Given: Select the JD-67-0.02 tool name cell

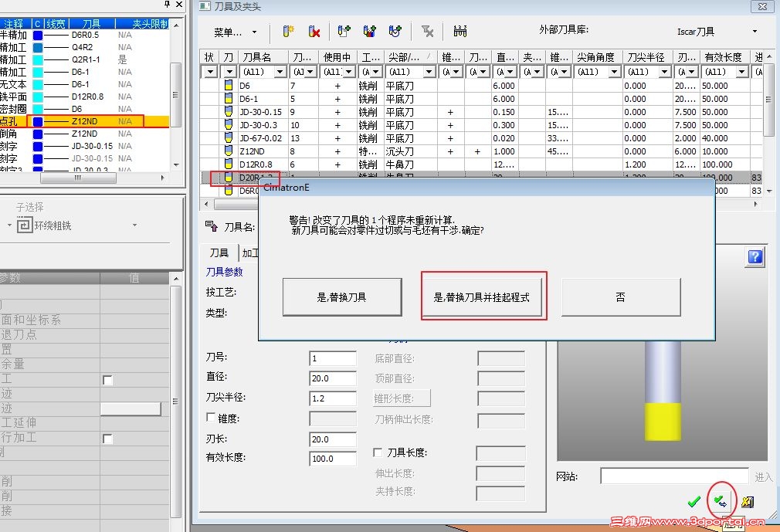Looking at the screenshot, I should [x=262, y=138].
